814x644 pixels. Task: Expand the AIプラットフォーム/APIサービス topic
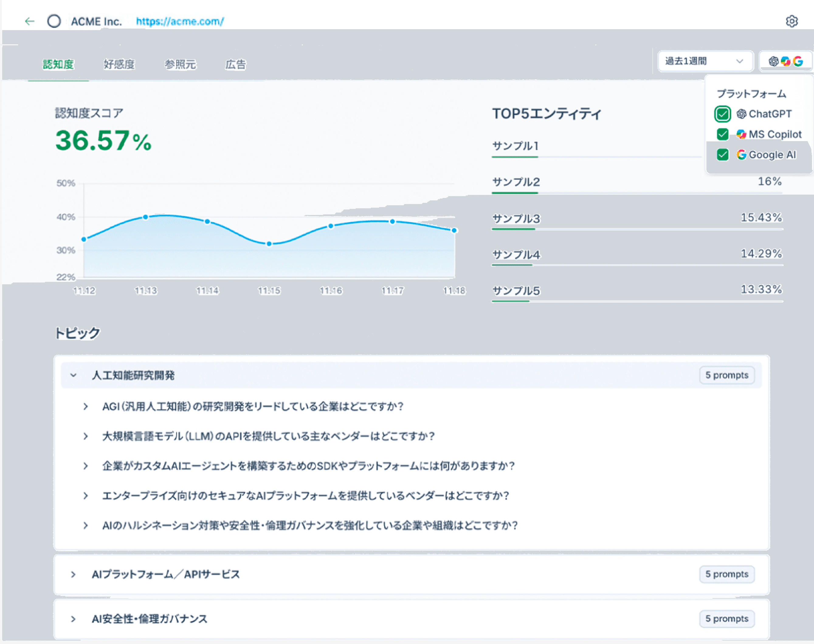coord(73,574)
